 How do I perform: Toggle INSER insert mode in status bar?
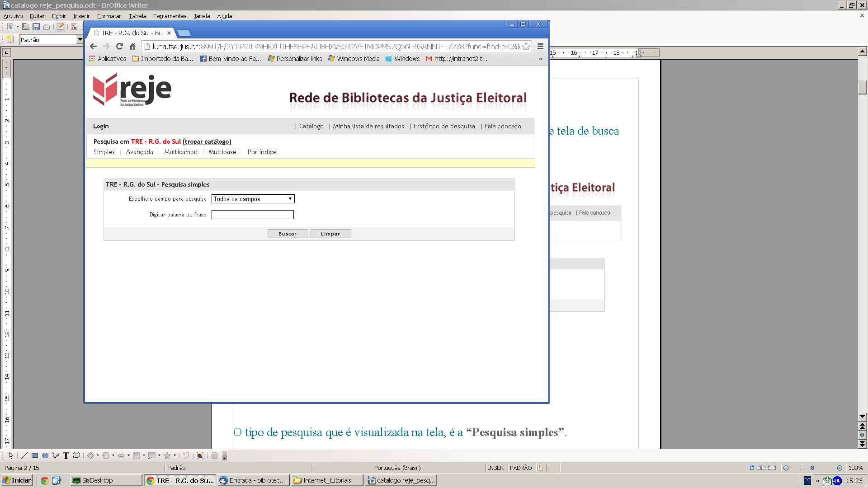click(x=495, y=468)
